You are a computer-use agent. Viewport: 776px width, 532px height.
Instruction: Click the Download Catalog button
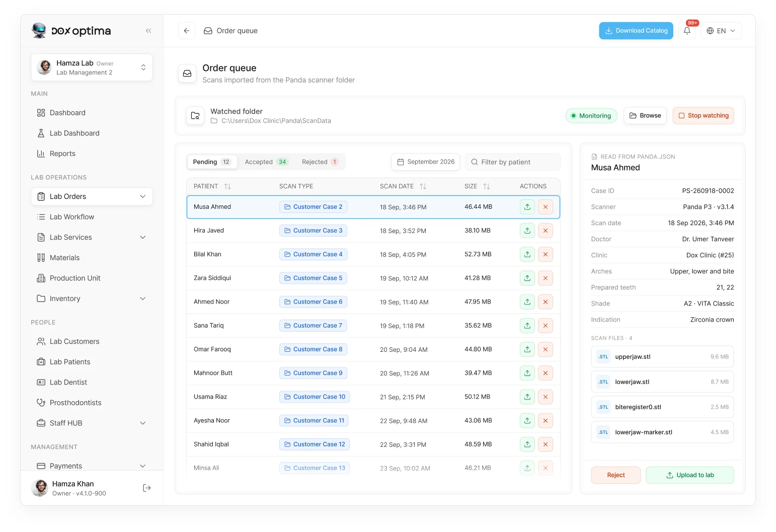coord(636,31)
